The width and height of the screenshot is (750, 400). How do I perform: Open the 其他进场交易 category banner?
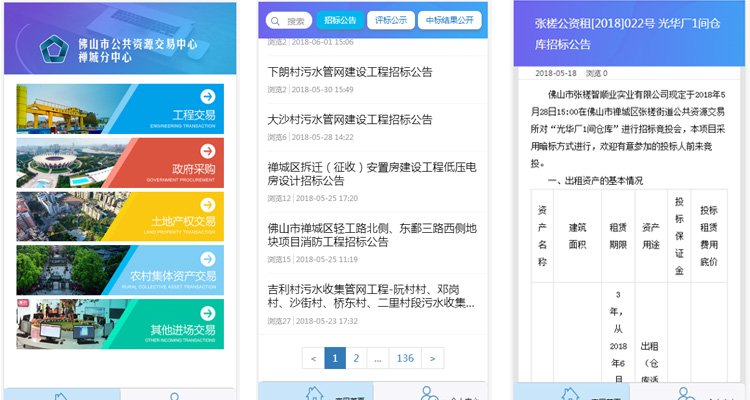point(120,324)
